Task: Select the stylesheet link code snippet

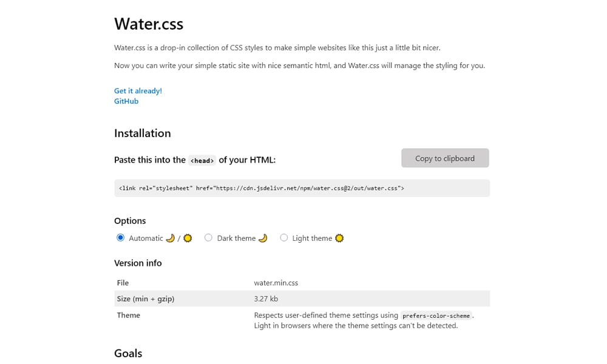Action: tap(262, 187)
